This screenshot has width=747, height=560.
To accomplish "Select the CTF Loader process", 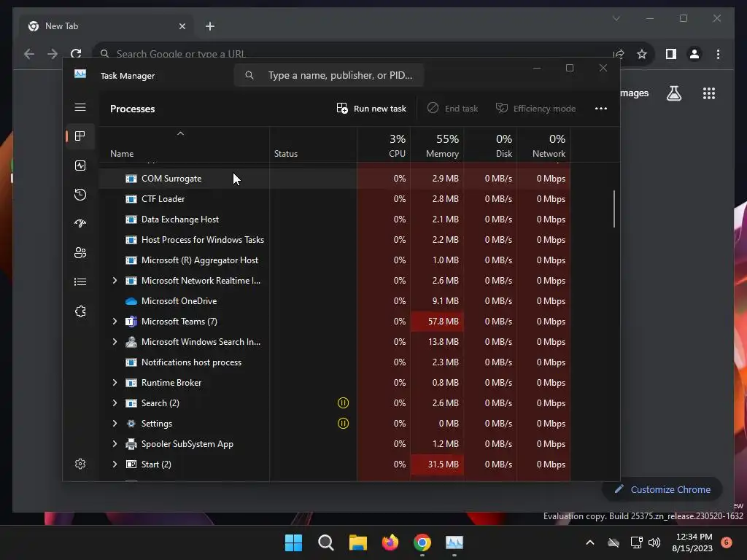I will click(334, 199).
